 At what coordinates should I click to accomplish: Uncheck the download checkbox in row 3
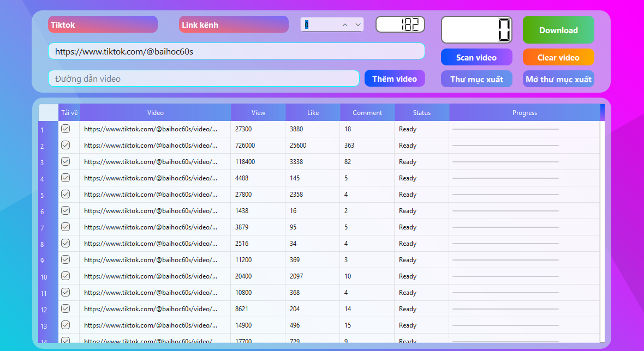pos(65,161)
